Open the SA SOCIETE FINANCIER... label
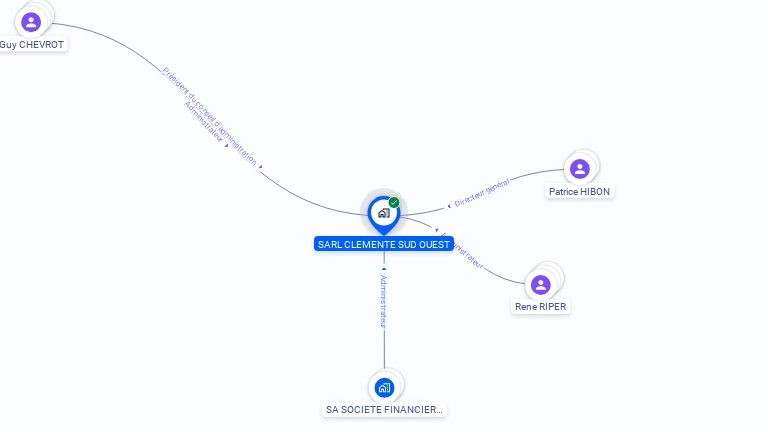Viewport: 768px width, 432px height. (x=384, y=409)
